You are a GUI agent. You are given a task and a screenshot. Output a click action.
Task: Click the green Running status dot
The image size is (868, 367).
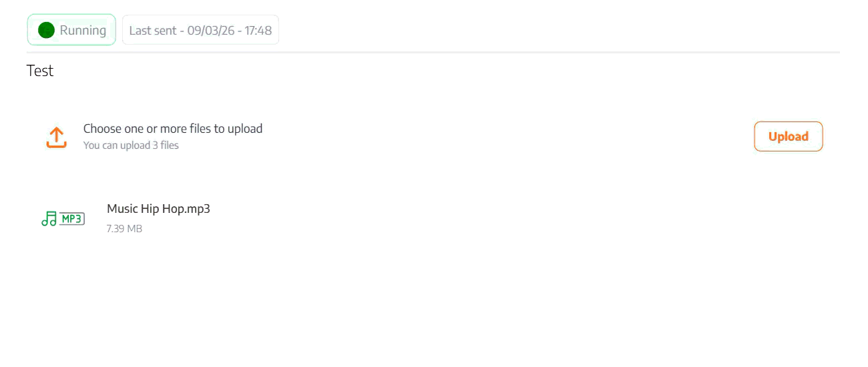pyautogui.click(x=46, y=30)
